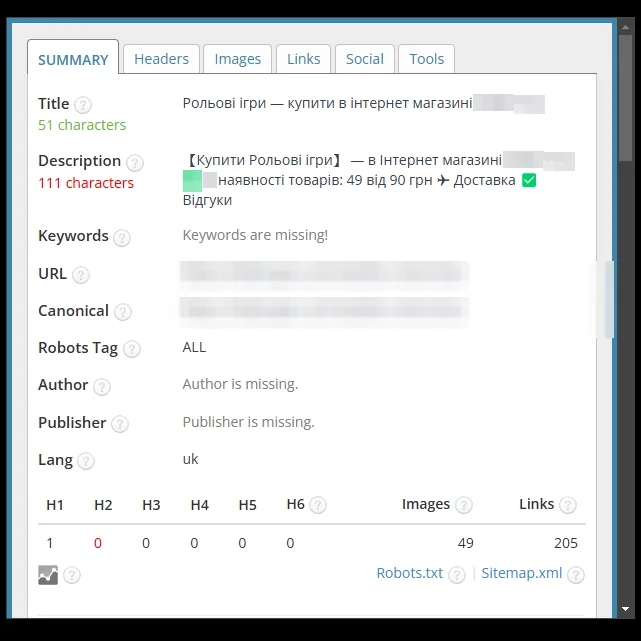The width and height of the screenshot is (641, 641).
Task: Open the Social tab
Action: pos(365,59)
